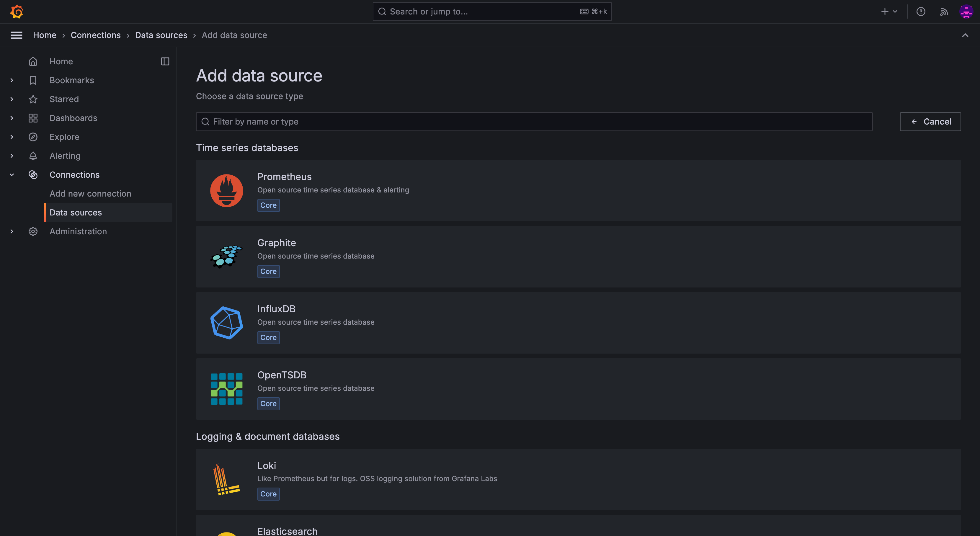Click the user profile avatar
The width and height of the screenshot is (980, 536).
pos(966,12)
